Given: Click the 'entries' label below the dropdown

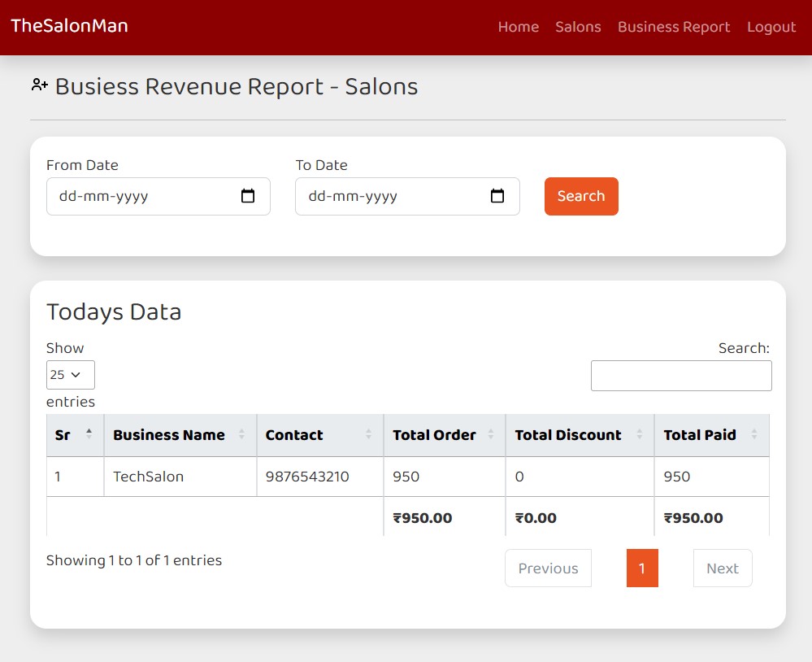Looking at the screenshot, I should pyautogui.click(x=71, y=402).
